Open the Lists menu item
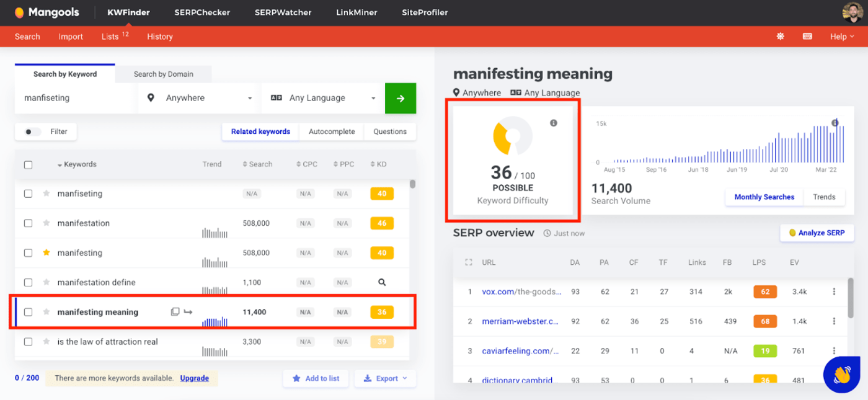868x400 pixels. click(x=115, y=37)
